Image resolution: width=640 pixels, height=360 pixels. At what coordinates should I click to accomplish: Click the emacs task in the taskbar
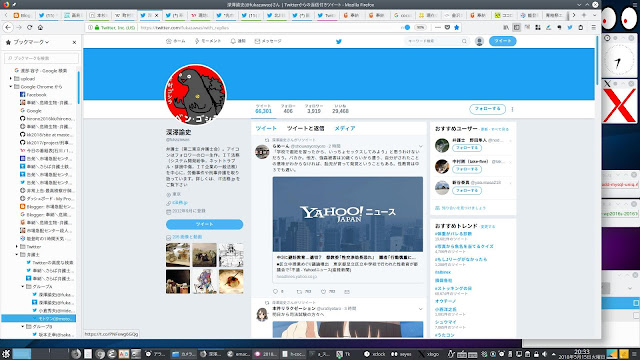pos(238,354)
